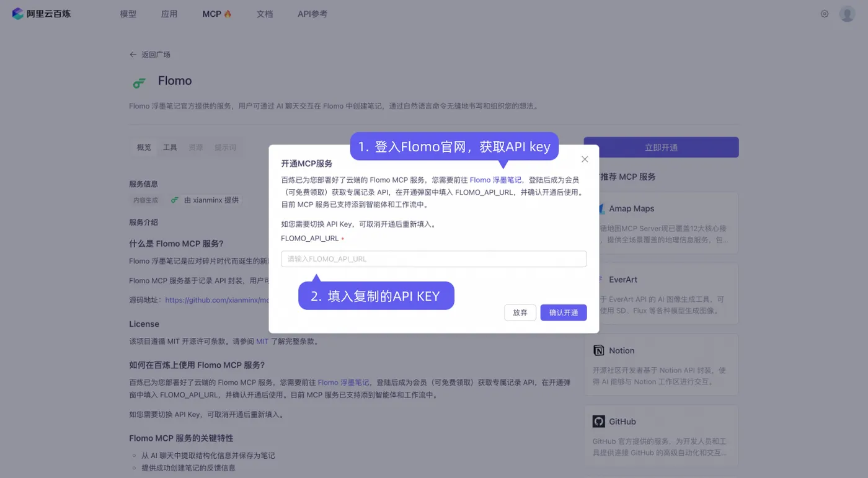Screen dimensions: 868x478
Task: Open the EverArt service card
Action: (662, 294)
